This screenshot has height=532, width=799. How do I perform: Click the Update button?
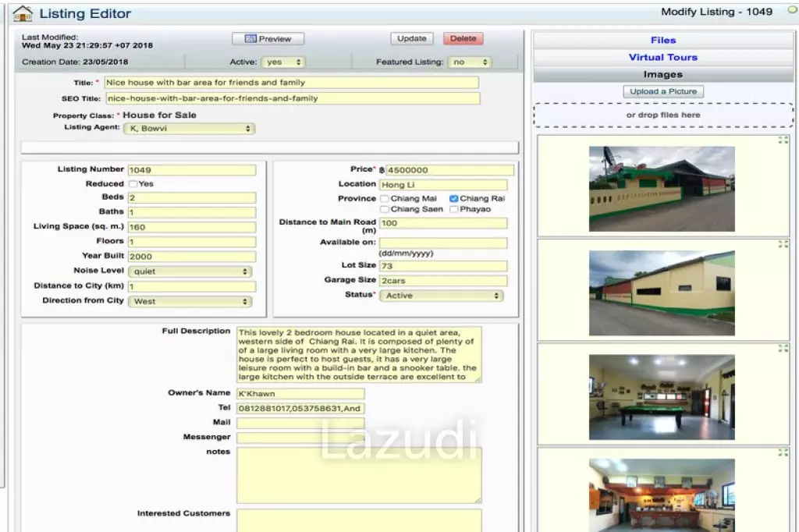pyautogui.click(x=412, y=39)
